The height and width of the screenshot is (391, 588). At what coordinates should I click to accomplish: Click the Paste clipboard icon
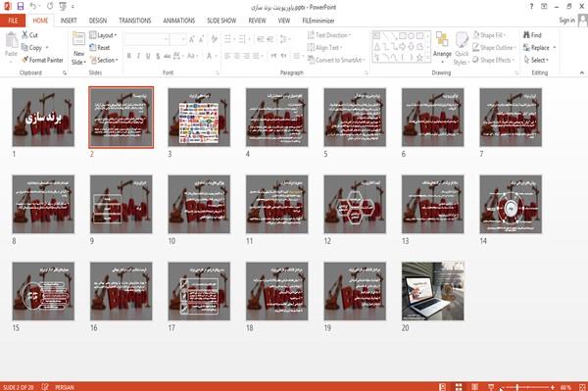11,40
